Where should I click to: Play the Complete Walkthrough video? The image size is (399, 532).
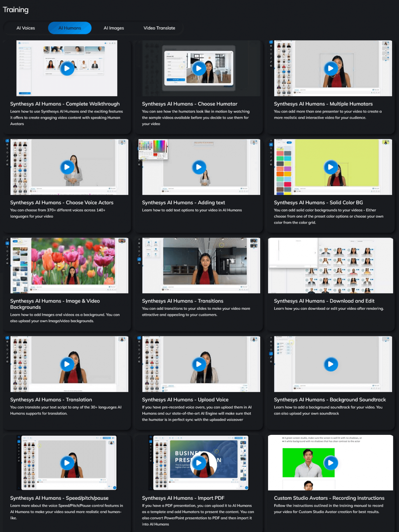click(67, 69)
